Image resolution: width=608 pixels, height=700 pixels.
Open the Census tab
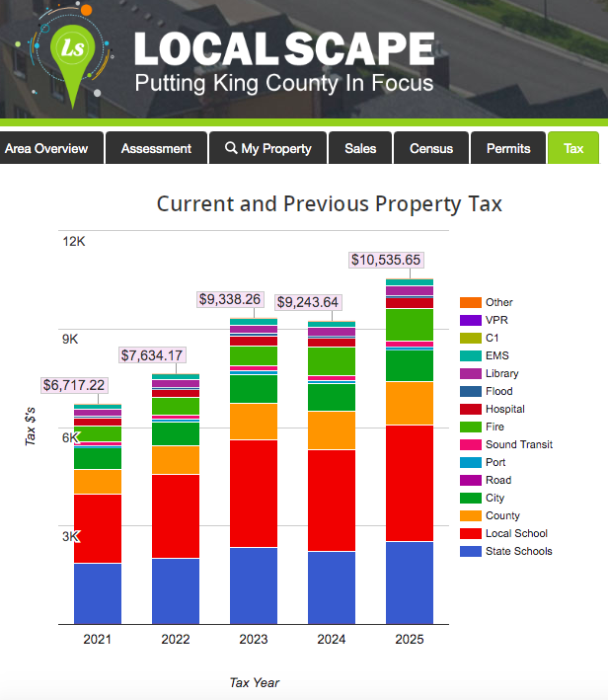431,148
